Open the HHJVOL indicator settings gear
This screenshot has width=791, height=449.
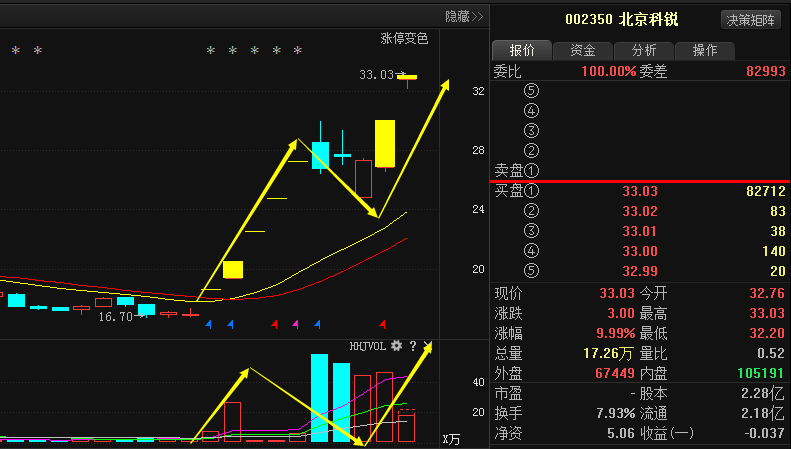click(397, 346)
